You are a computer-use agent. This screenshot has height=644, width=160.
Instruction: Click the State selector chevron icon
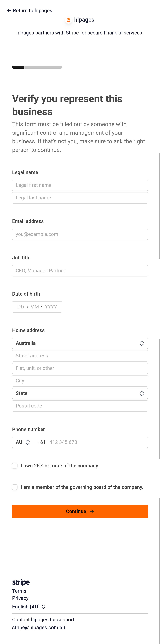click(x=142, y=394)
